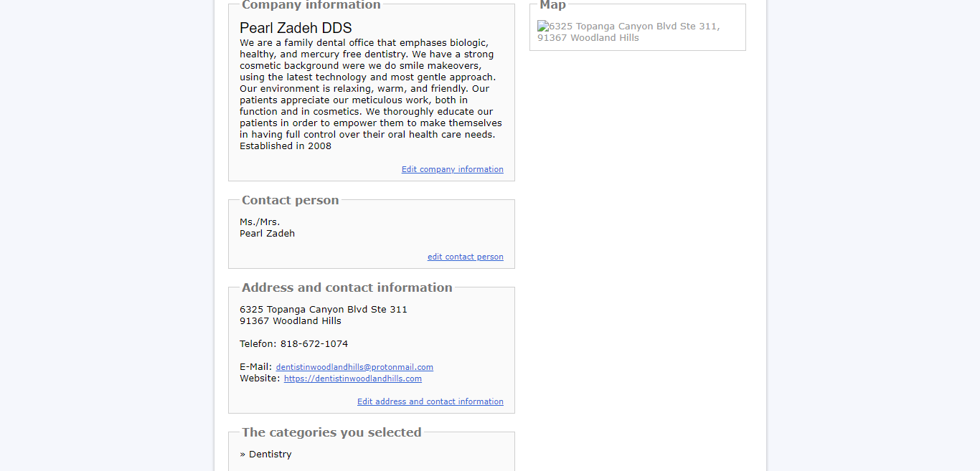This screenshot has height=471, width=980.
Task: Click the 6325 Topanga Canyon Blvd address line
Action: pos(324,310)
